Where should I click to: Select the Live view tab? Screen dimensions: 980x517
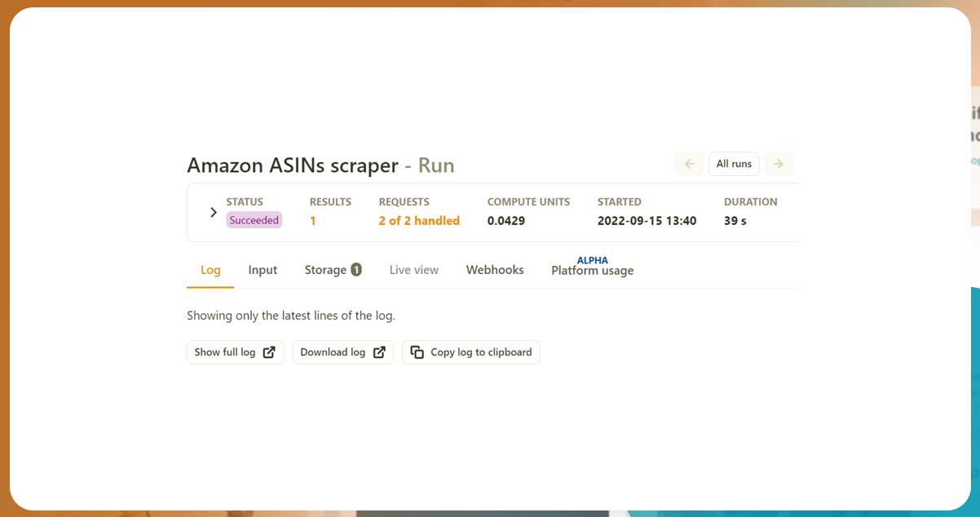pyautogui.click(x=413, y=269)
